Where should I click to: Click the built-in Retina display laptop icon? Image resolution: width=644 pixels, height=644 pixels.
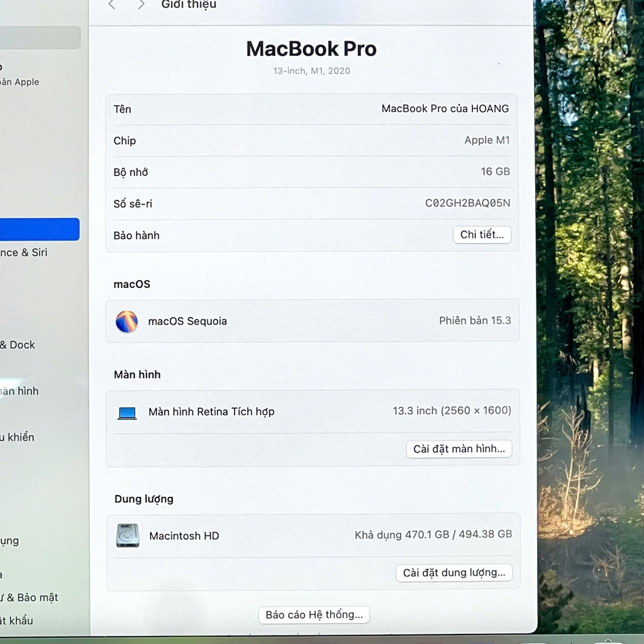(x=127, y=413)
